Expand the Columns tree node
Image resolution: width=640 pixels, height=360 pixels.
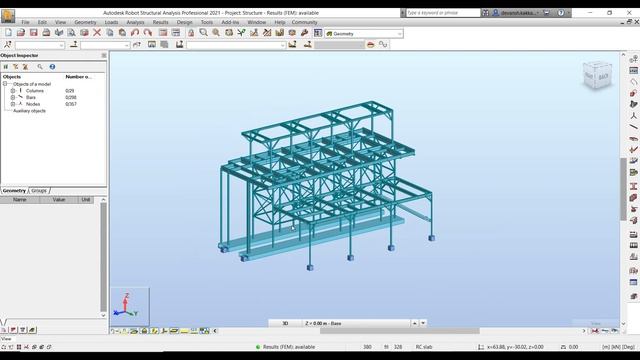13,91
